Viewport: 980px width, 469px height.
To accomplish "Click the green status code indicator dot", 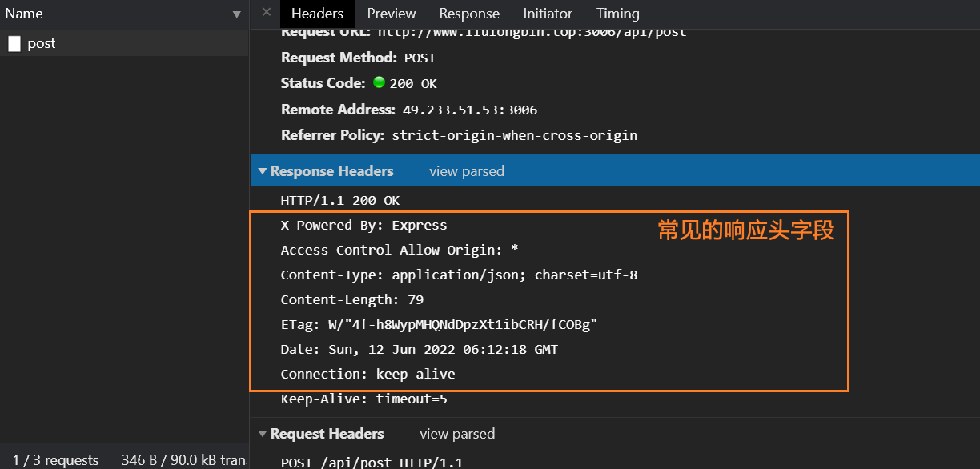I will pyautogui.click(x=379, y=82).
